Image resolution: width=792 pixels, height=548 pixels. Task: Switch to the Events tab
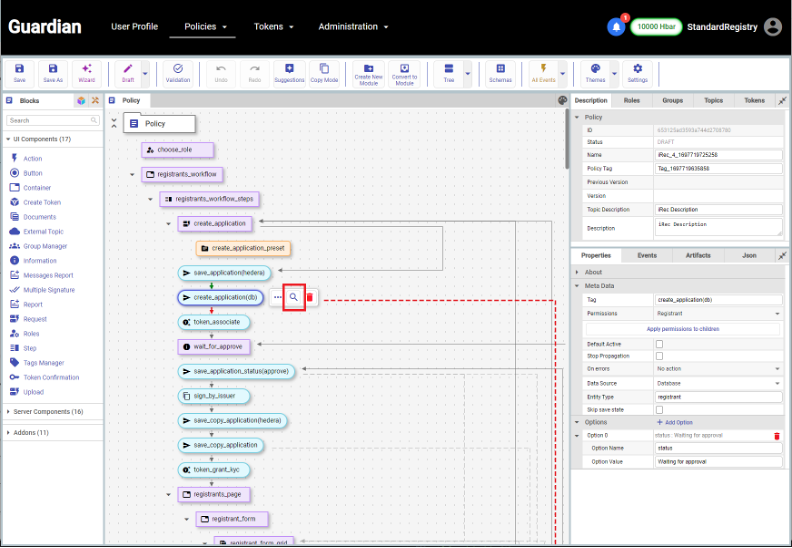[647, 255]
